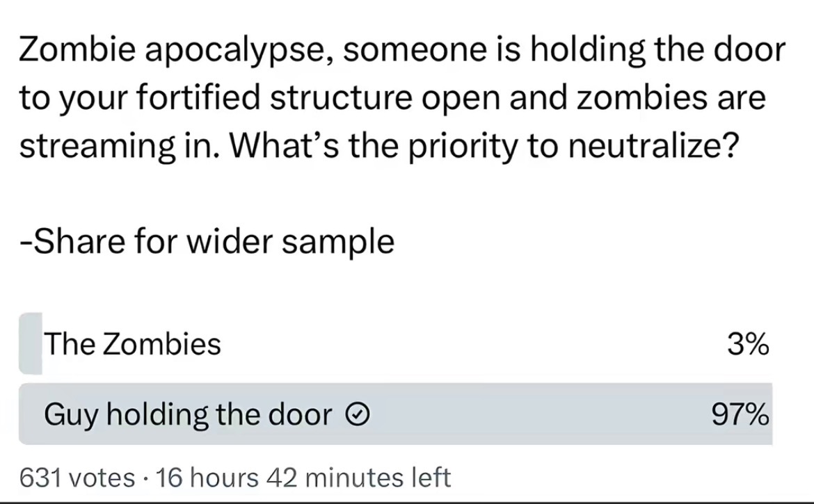The width and height of the screenshot is (814, 504).
Task: Click the long 97% result bar
Action: coord(396,414)
